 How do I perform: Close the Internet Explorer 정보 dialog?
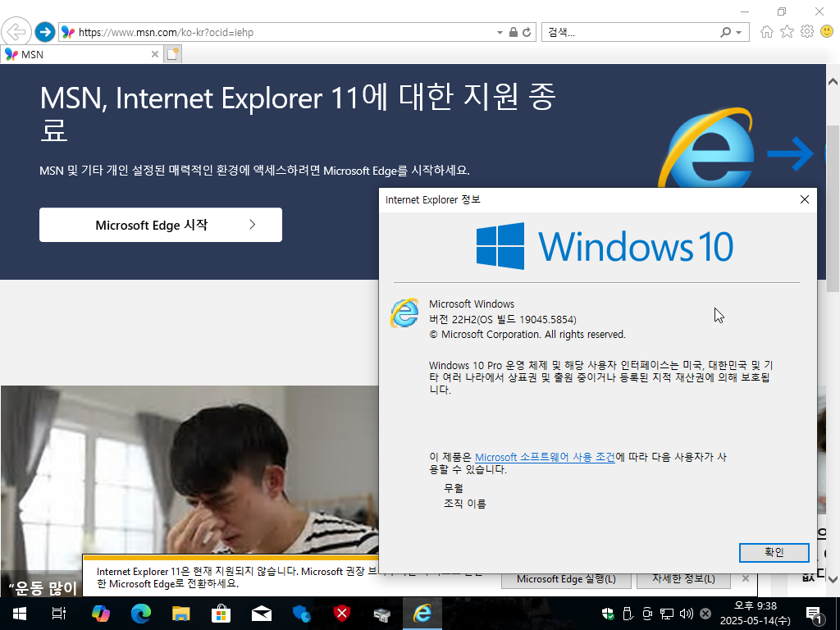coord(804,199)
